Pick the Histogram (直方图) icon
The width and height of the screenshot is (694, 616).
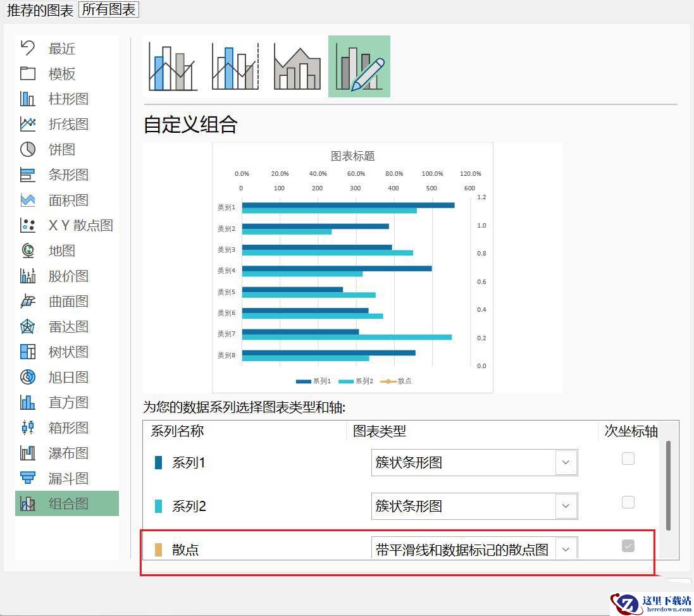[x=28, y=402]
